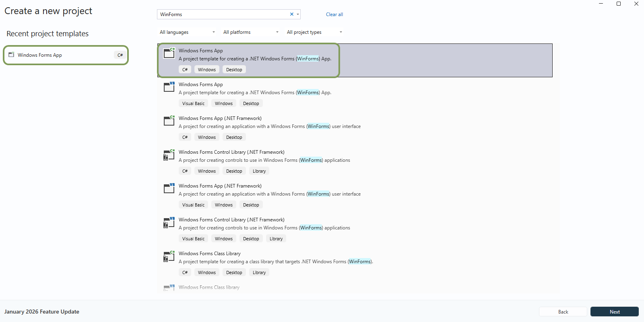Screen dimensions: 644x322
Task: Click the Back button
Action: (563, 312)
